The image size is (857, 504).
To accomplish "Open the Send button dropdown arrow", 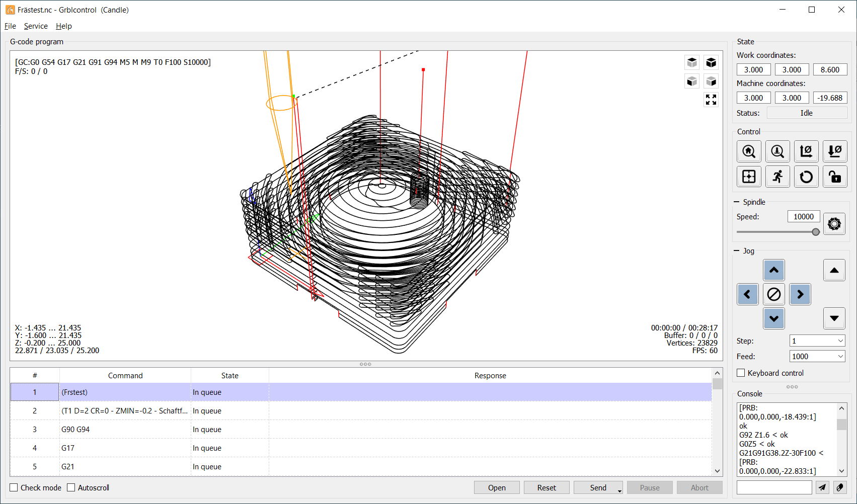I will 619,490.
